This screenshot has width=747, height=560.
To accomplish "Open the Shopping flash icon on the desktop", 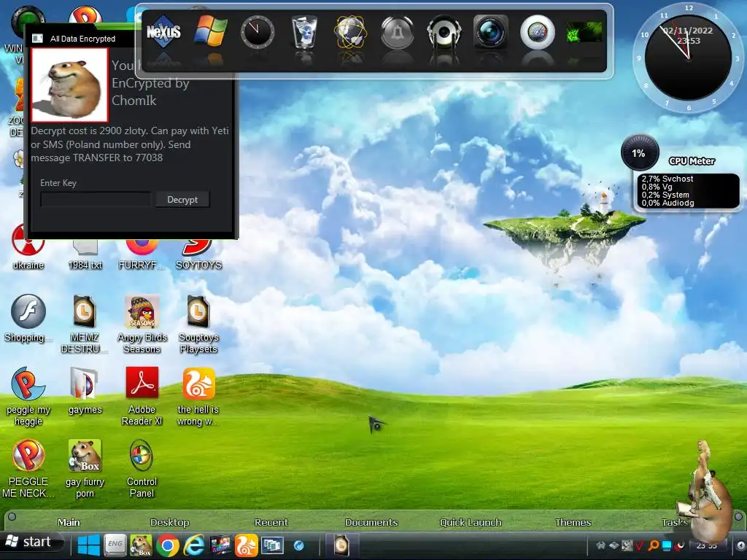I will click(28, 319).
